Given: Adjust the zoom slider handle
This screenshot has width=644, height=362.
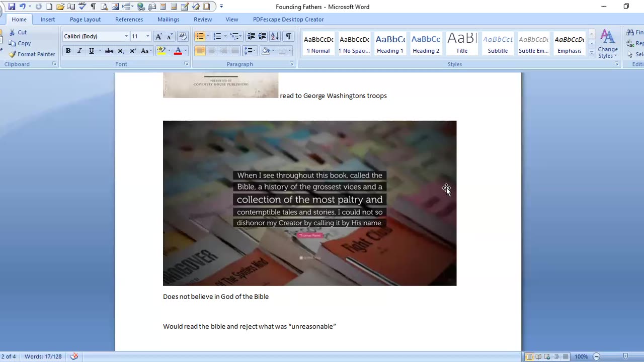Looking at the screenshot, I should [625, 356].
